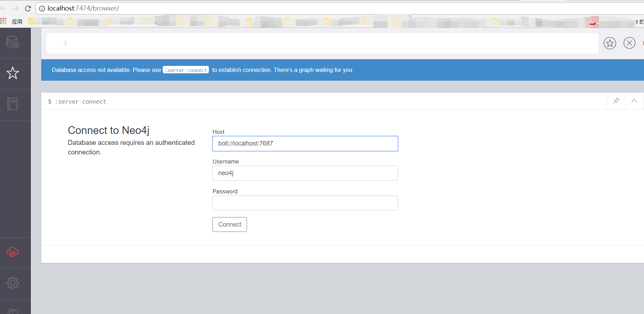Click the site info icon in address bar

42,8
